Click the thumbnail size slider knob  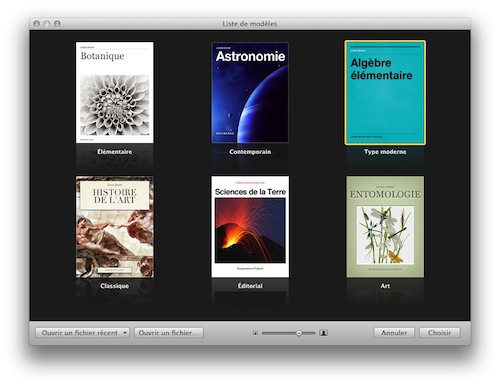pos(299,333)
